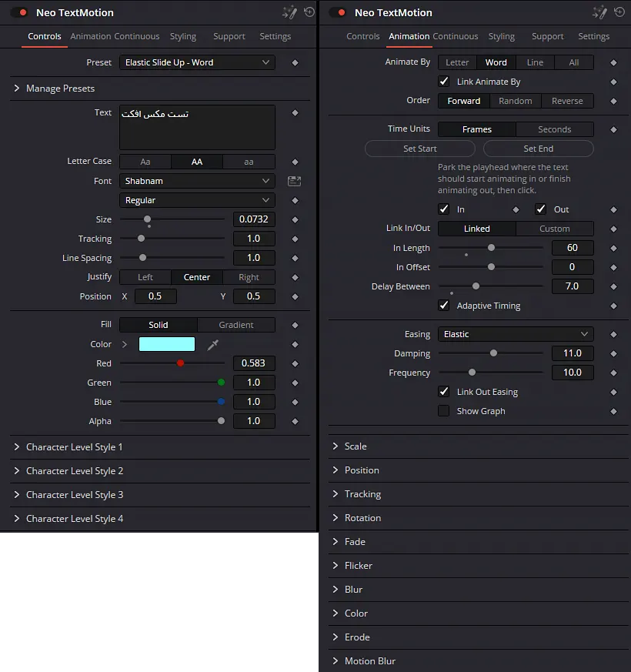631x672 pixels.
Task: Click the In Length value field
Action: click(x=573, y=248)
